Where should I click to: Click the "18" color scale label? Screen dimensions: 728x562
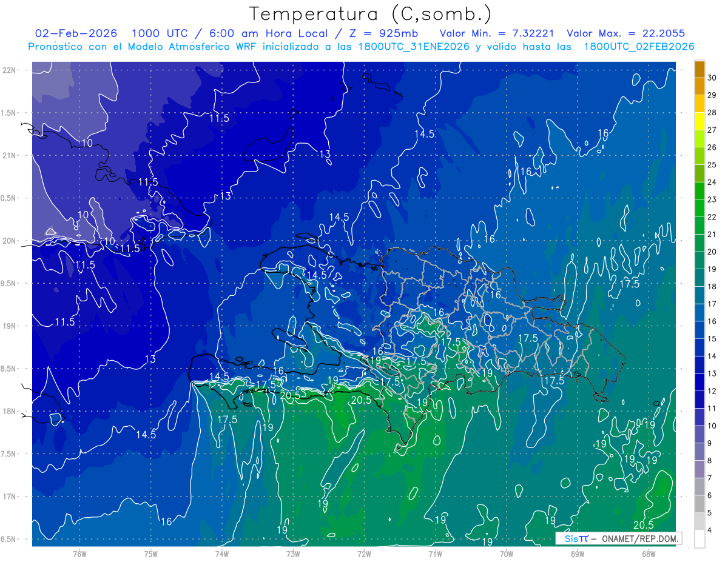click(x=712, y=286)
